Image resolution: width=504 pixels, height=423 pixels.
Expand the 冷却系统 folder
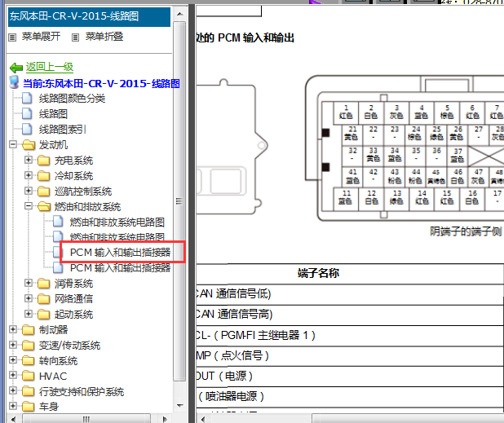[x=29, y=175]
